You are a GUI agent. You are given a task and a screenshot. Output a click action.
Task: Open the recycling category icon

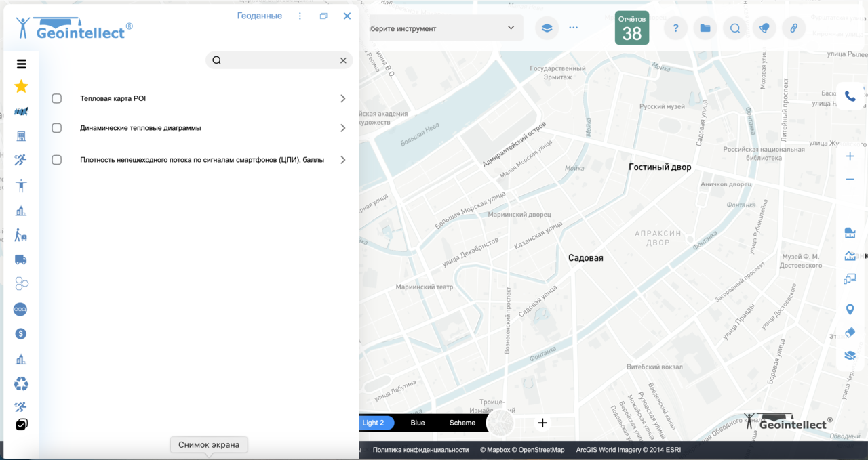pyautogui.click(x=21, y=384)
